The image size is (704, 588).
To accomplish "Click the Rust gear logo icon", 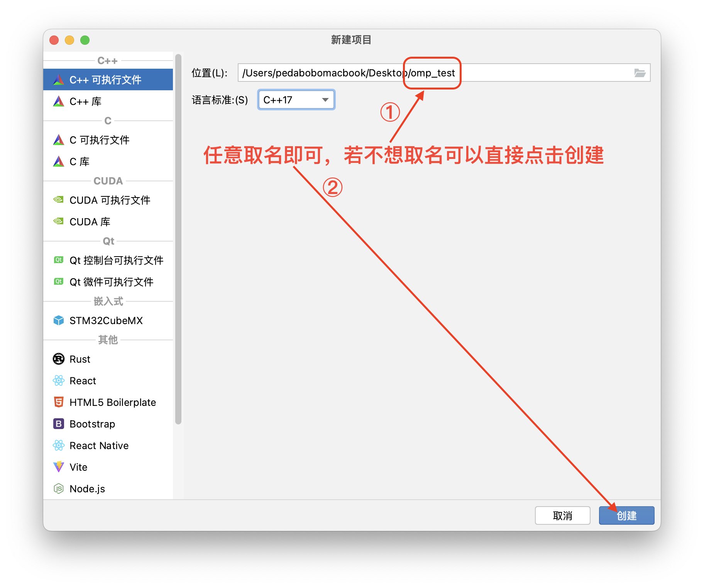I will click(59, 359).
